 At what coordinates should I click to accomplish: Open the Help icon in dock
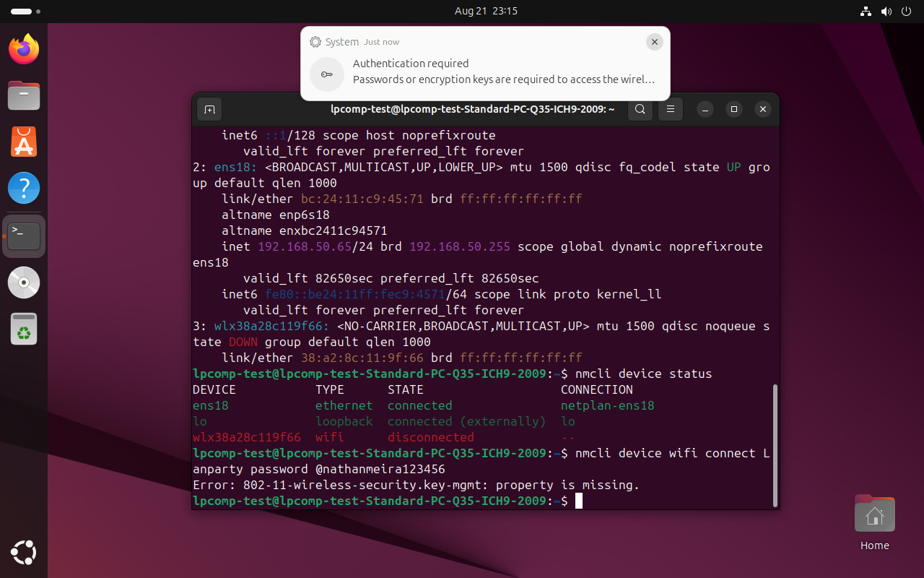click(x=24, y=188)
